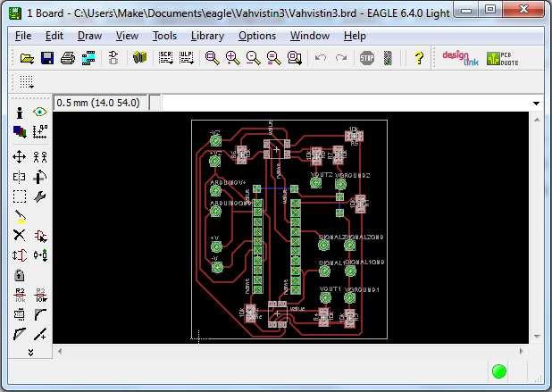This screenshot has height=392, width=552.
Task: Select the Replace tool
Action: (40, 255)
